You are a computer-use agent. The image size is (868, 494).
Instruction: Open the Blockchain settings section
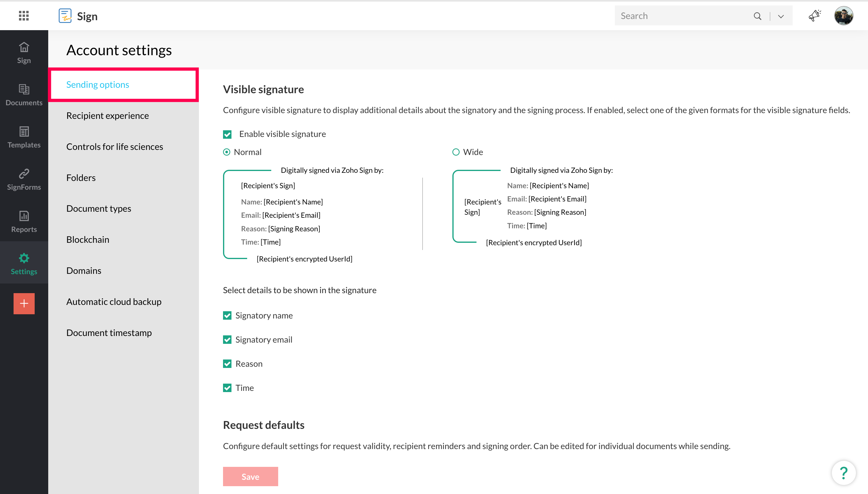click(87, 239)
